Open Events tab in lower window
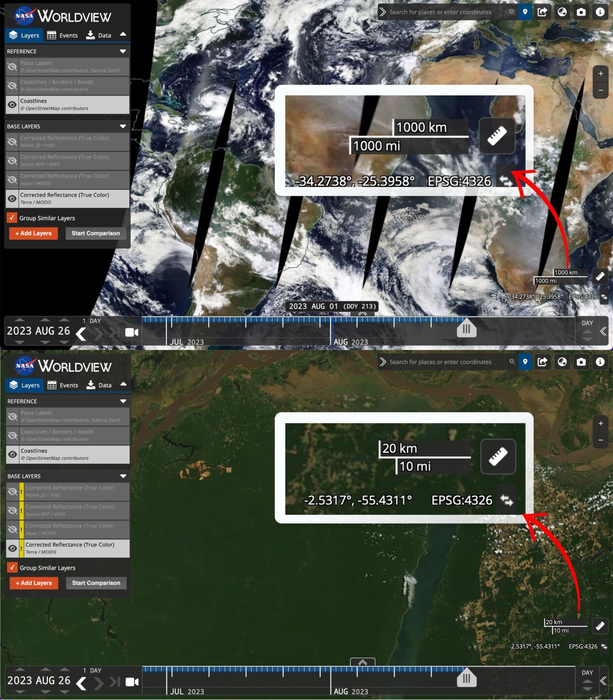613x700 pixels. pos(63,385)
